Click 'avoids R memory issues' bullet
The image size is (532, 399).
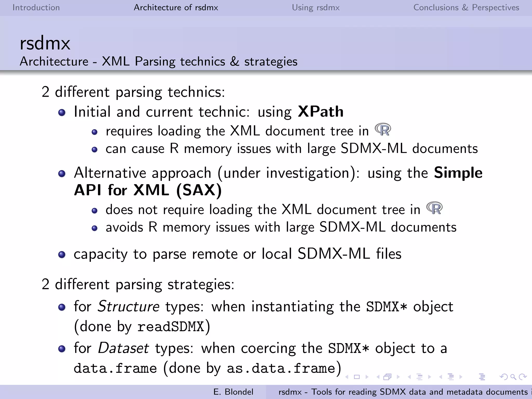(281, 227)
